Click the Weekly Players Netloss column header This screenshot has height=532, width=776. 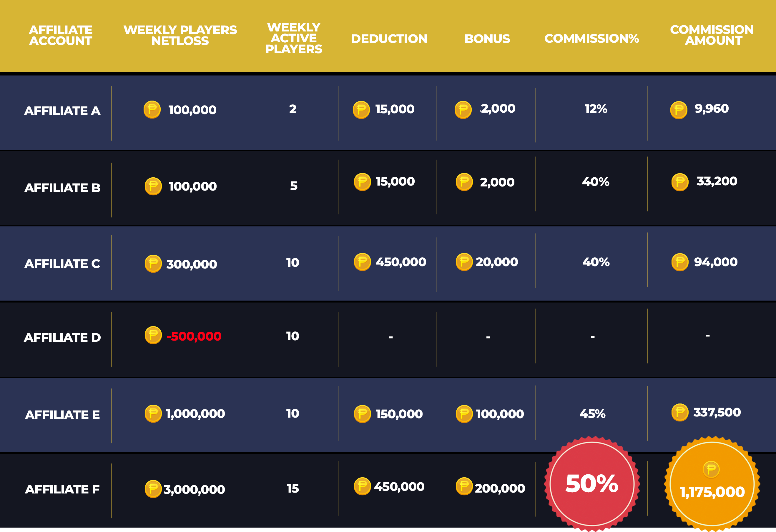pyautogui.click(x=180, y=35)
